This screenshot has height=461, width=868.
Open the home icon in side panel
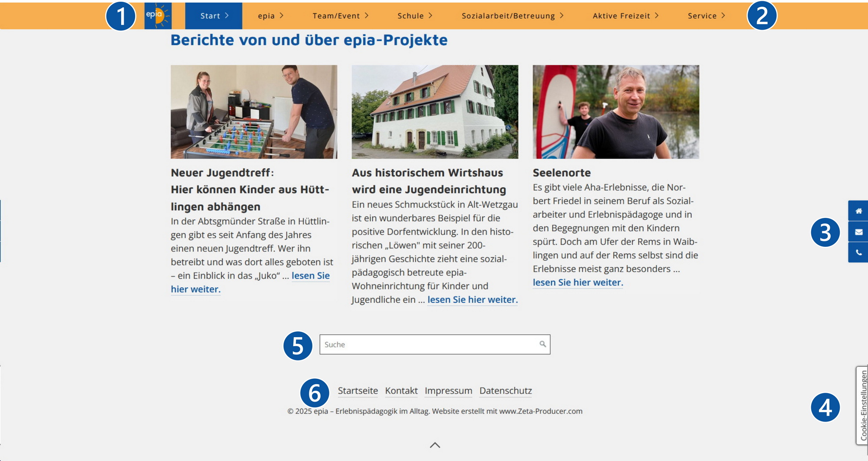coord(858,211)
